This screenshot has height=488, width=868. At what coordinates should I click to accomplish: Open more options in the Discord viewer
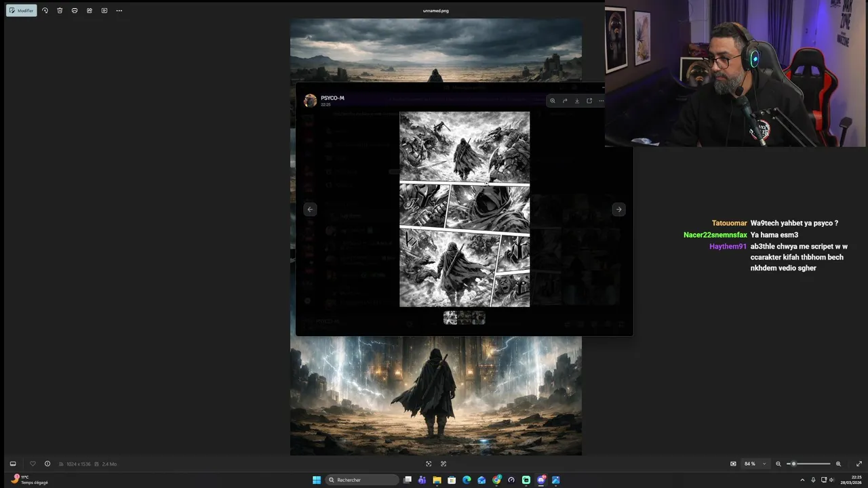point(601,101)
